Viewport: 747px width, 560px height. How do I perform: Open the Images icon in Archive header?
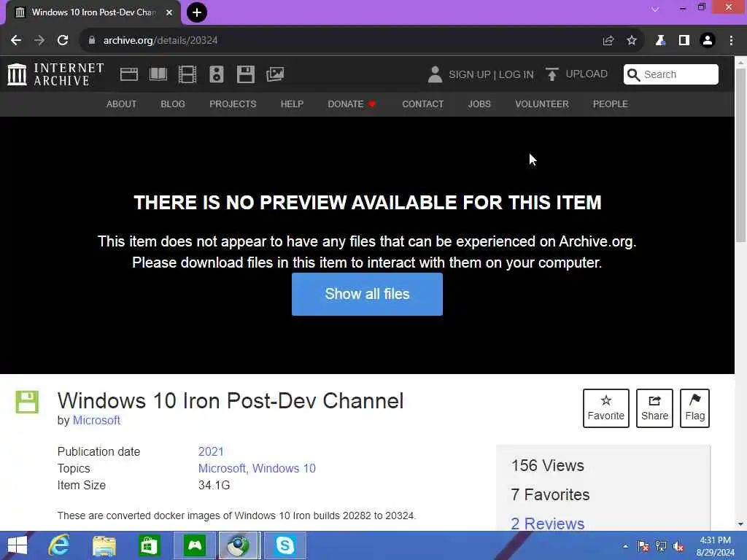[x=275, y=74]
